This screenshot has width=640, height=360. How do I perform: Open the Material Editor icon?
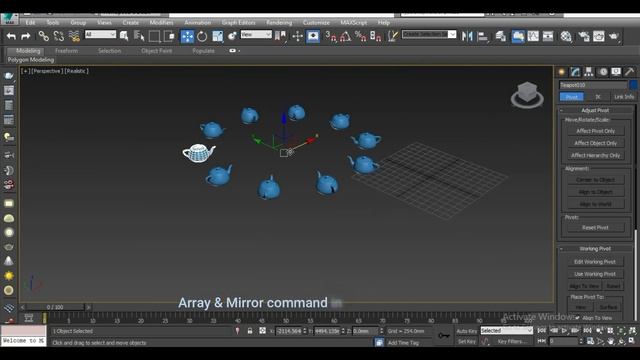pyautogui.click(x=566, y=36)
